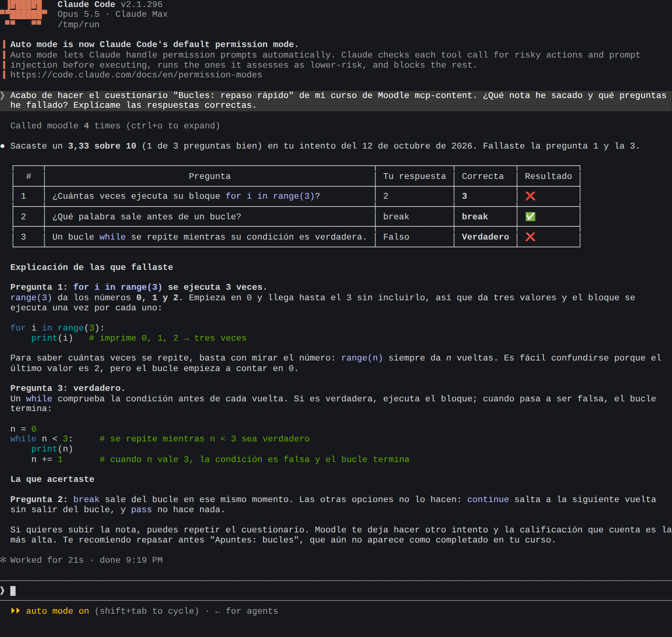The width and height of the screenshot is (672, 637).
Task: Click the 'done 9:19 PM' timestamp
Action: point(131,560)
